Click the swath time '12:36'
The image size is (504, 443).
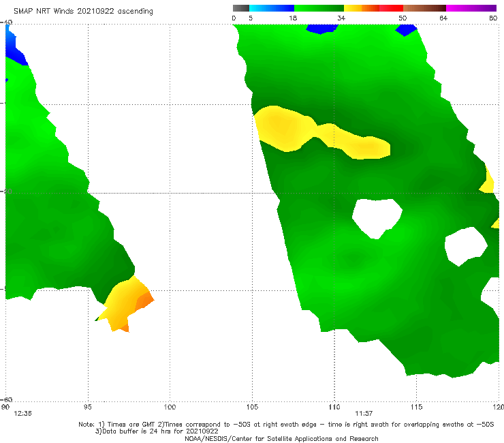pos(22,414)
